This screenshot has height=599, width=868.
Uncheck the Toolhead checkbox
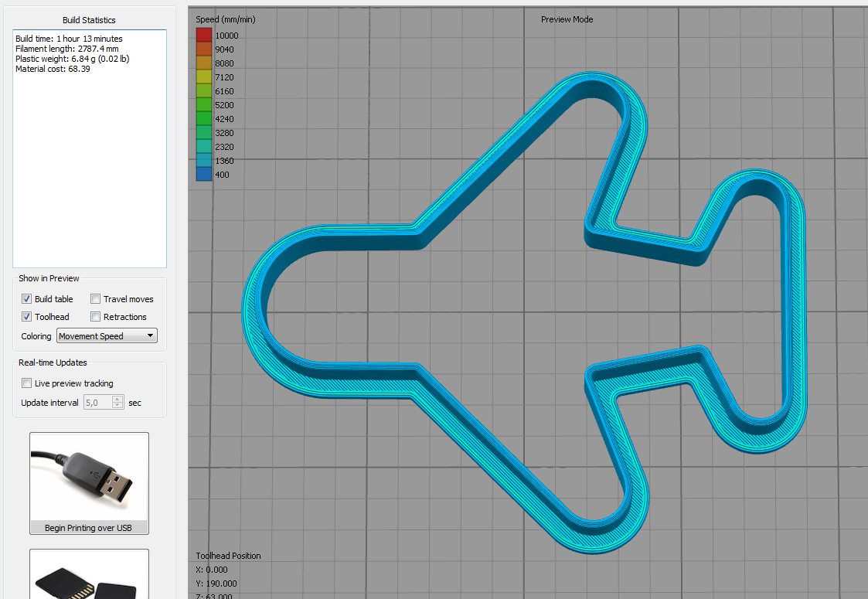[x=27, y=317]
